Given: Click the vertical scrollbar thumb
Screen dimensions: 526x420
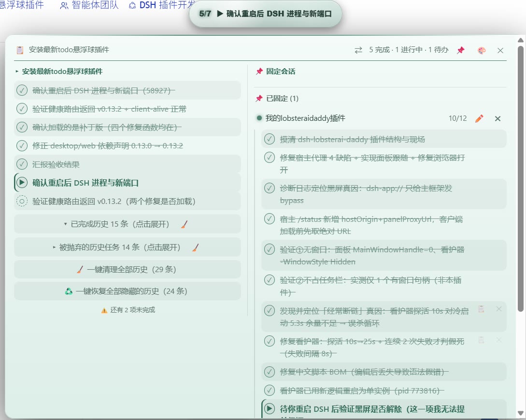Looking at the screenshot, I should [521, 179].
